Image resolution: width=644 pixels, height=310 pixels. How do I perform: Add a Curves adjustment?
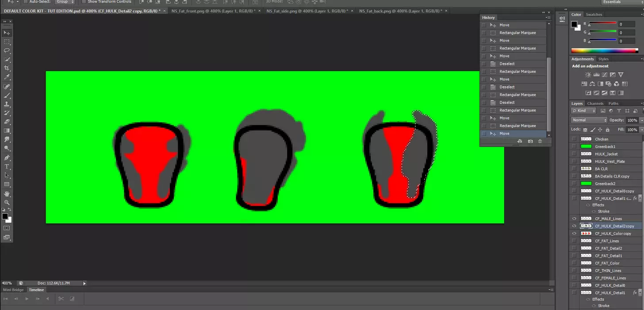(604, 75)
